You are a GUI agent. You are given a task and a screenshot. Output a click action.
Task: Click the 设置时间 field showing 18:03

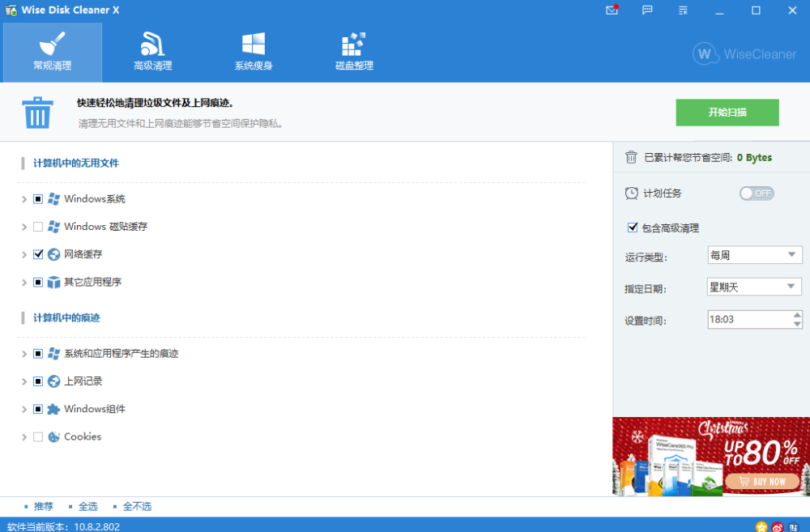tap(749, 319)
